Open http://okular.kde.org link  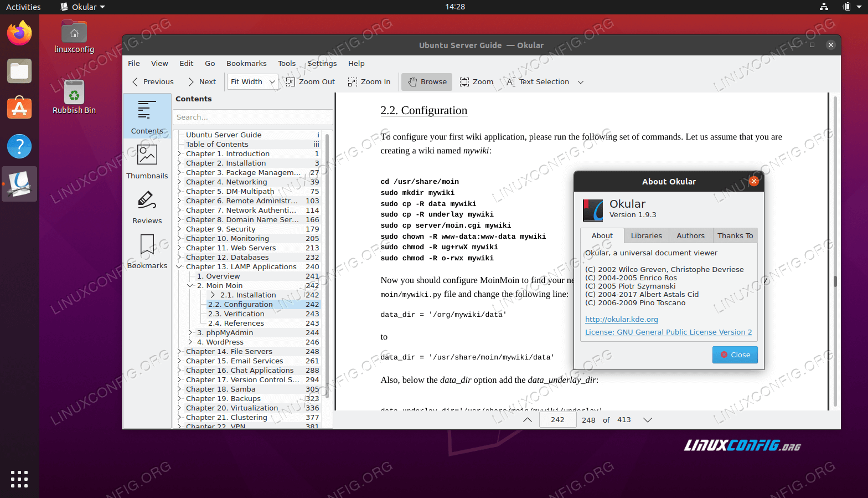pos(622,320)
